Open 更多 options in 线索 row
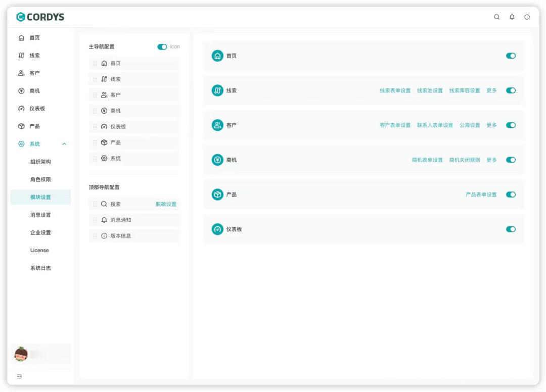This screenshot has width=546, height=392. (x=491, y=91)
